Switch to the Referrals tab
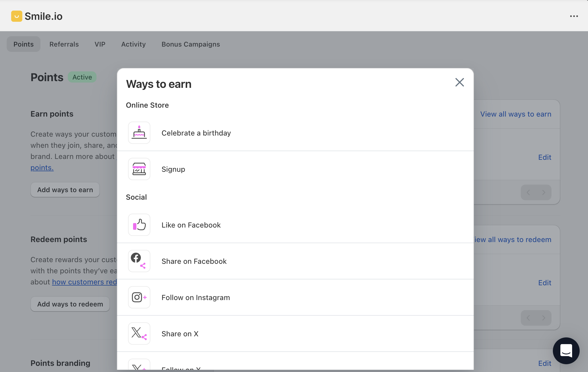588x372 pixels. coord(64,44)
